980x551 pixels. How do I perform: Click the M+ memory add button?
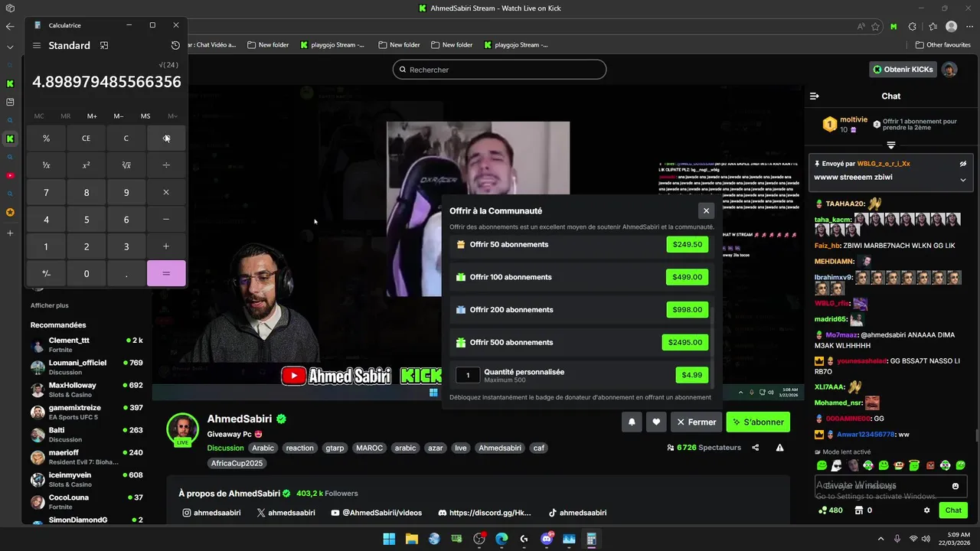(x=92, y=116)
